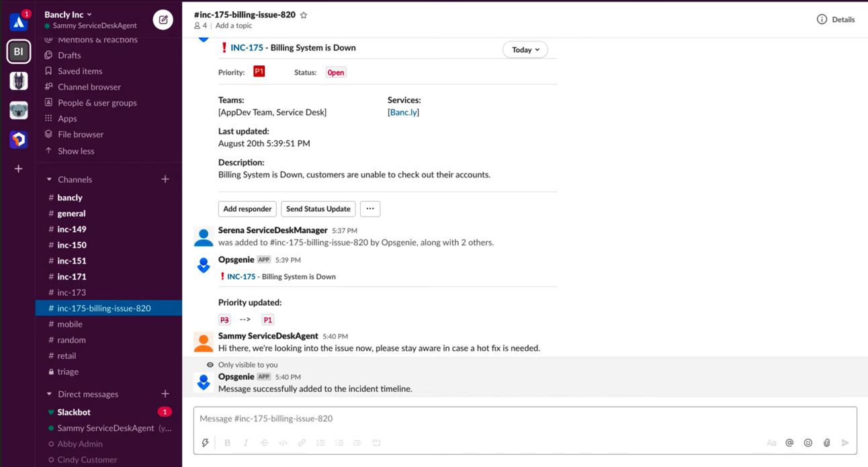The image size is (868, 467).
Task: Toggle strikethrough formatting in composer
Action: pos(264,443)
